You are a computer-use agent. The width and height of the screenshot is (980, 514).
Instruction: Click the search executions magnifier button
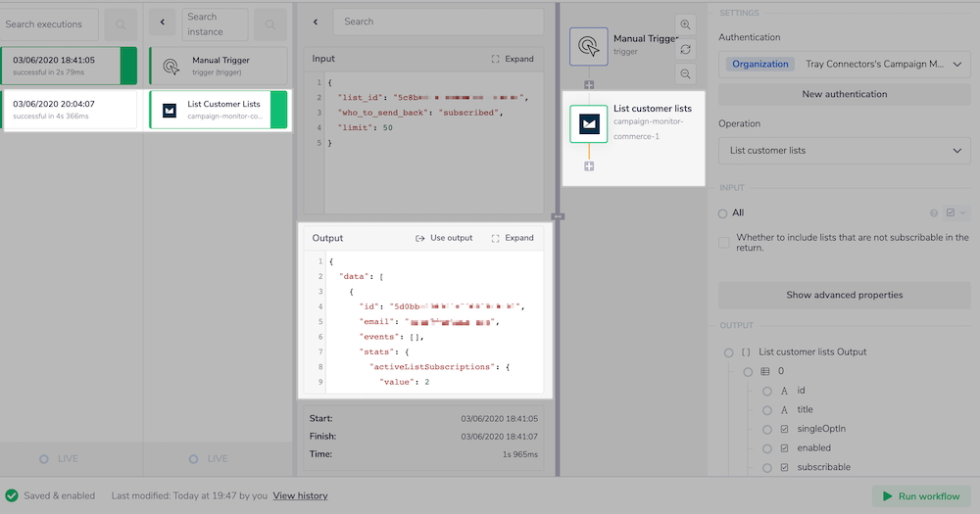point(121,24)
